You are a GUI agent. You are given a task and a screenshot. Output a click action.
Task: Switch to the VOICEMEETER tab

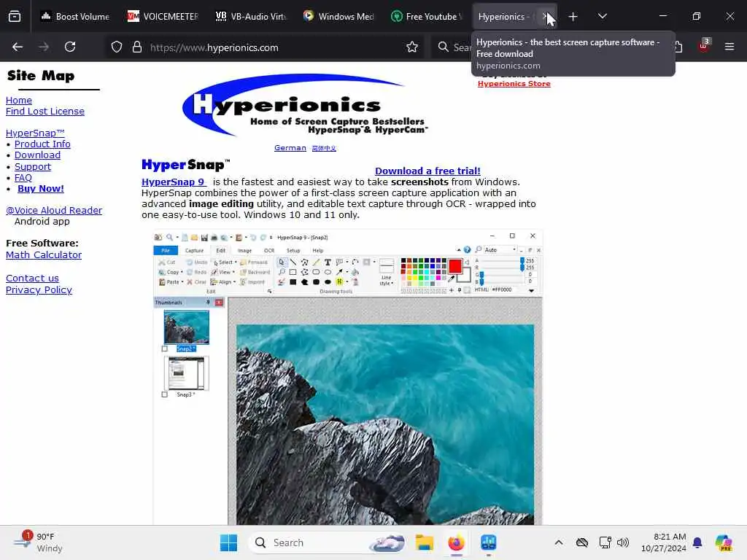click(163, 17)
